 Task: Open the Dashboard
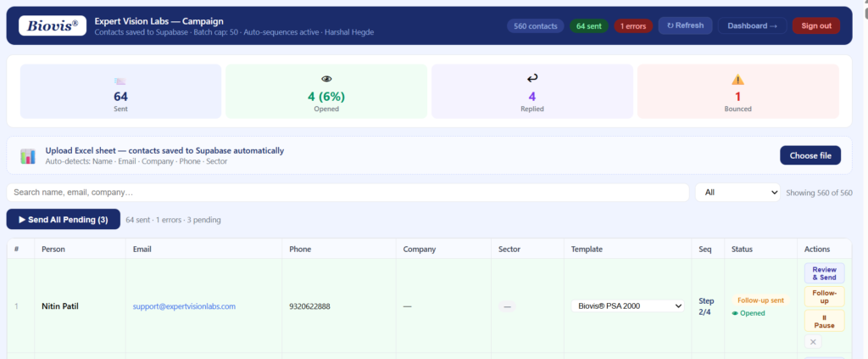point(753,25)
